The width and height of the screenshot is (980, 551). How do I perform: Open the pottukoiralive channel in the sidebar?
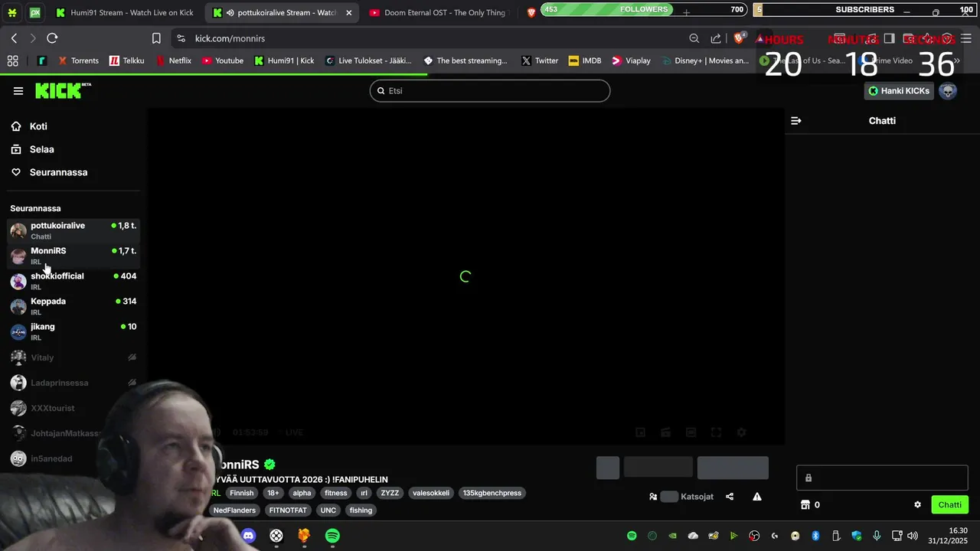pyautogui.click(x=73, y=230)
